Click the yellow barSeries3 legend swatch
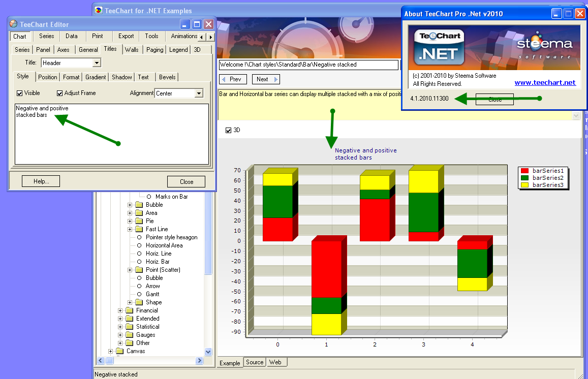This screenshot has width=588, height=379. click(524, 185)
